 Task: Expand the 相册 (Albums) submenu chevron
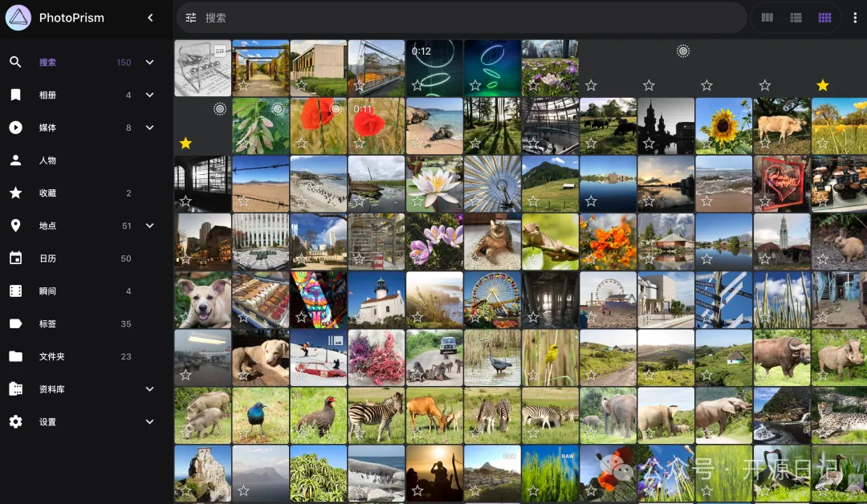coord(149,95)
